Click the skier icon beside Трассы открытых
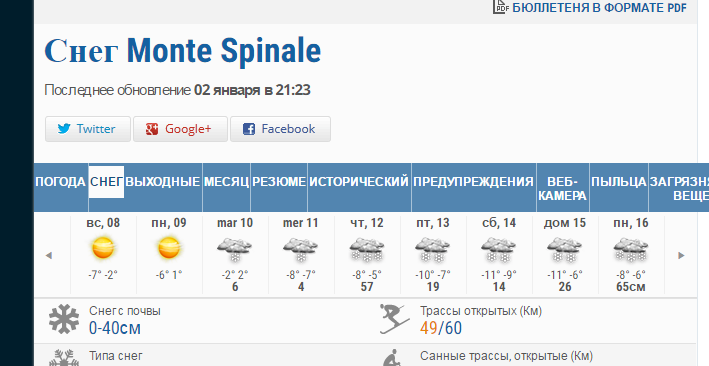Viewport: 709px width, 366px height. coord(394,319)
